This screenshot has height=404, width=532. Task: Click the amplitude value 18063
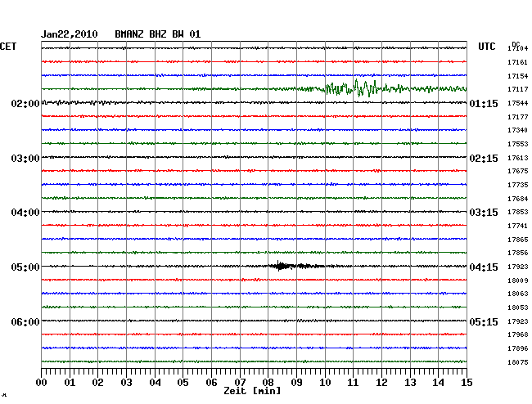coord(518,294)
